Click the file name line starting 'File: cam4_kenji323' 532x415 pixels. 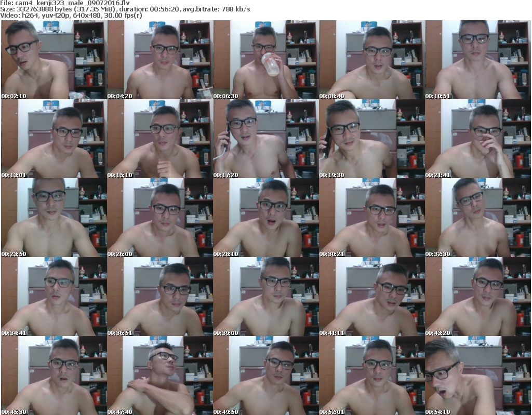65,3
